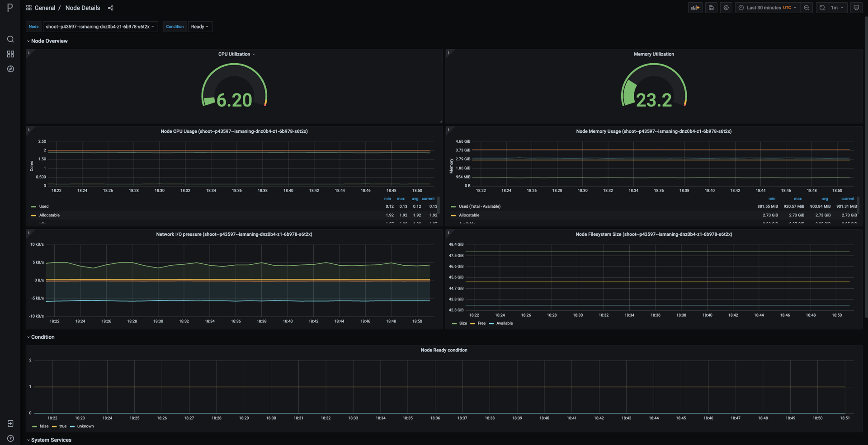Click the green 'Used' color marker in legend
The width and height of the screenshot is (868, 445).
click(x=34, y=206)
